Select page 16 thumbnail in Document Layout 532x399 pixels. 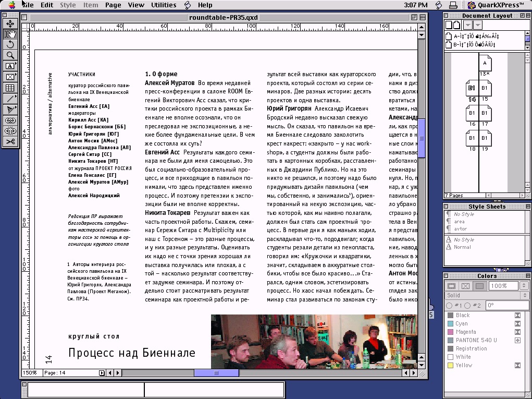[x=472, y=113]
